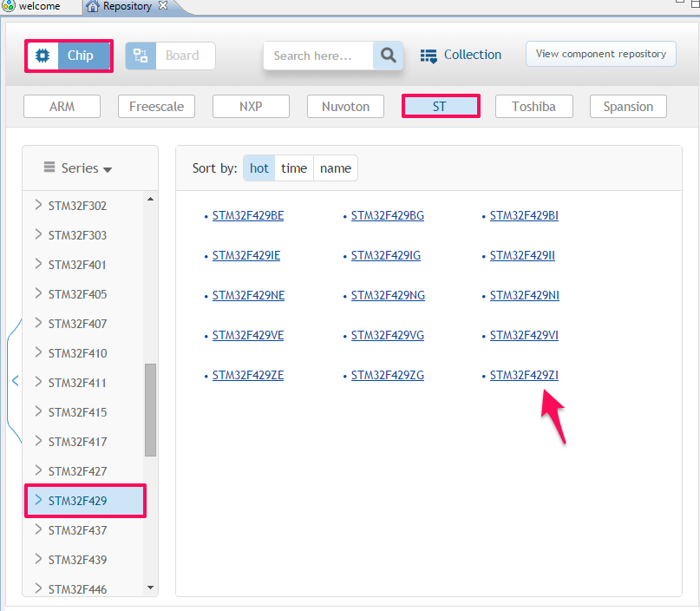Expand the STM32F410 series chevron

click(x=38, y=352)
